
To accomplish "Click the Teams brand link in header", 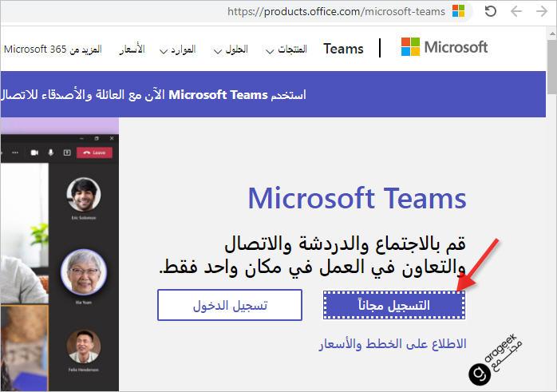I will (343, 49).
